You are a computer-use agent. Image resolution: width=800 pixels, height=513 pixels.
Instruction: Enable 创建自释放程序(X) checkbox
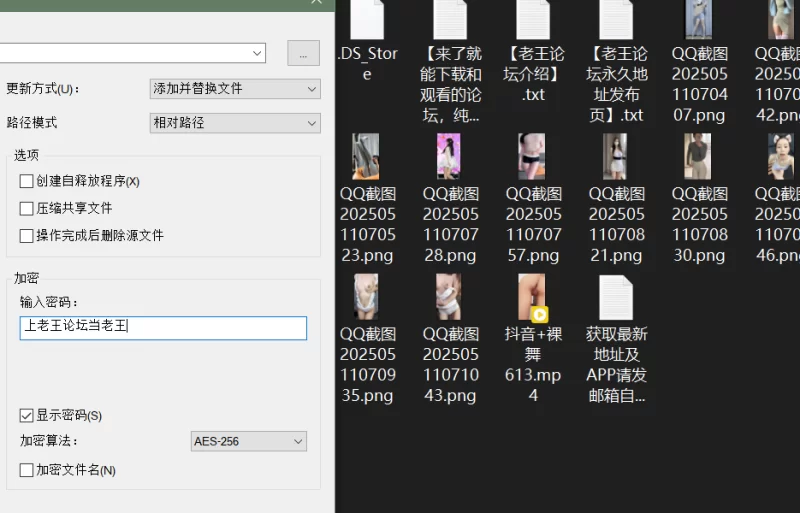coord(26,181)
